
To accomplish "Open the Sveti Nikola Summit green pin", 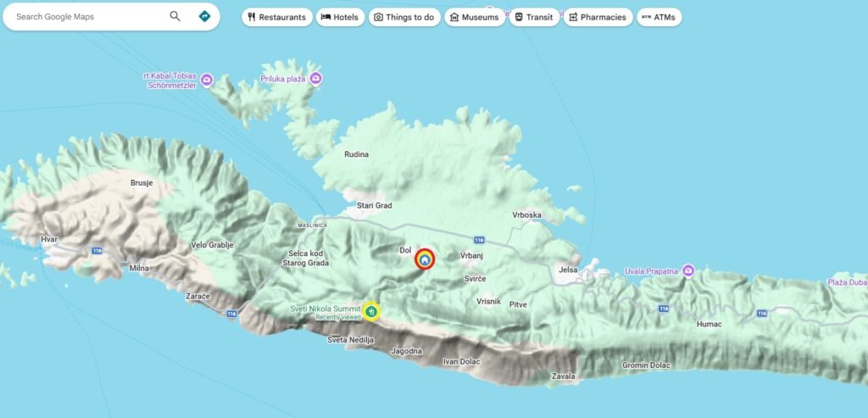I will [371, 312].
